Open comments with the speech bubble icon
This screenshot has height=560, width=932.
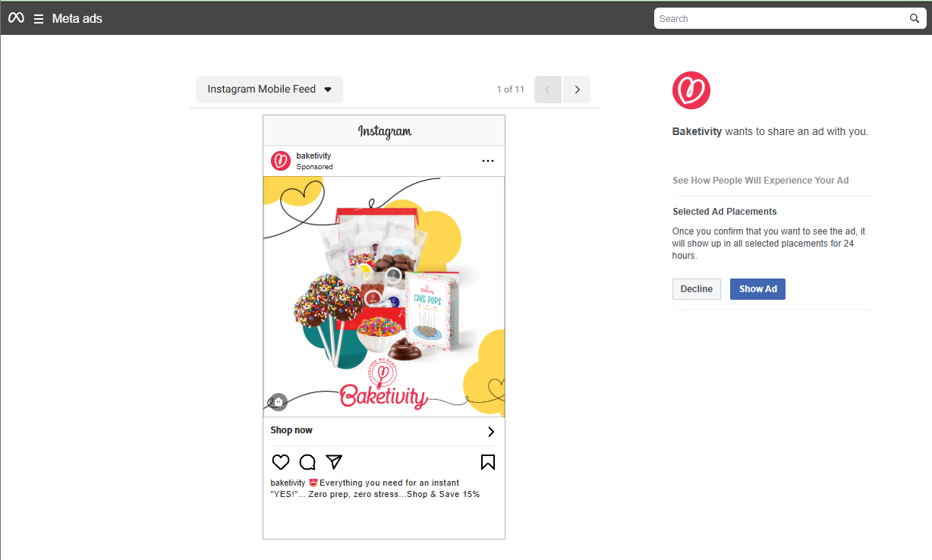pyautogui.click(x=307, y=462)
